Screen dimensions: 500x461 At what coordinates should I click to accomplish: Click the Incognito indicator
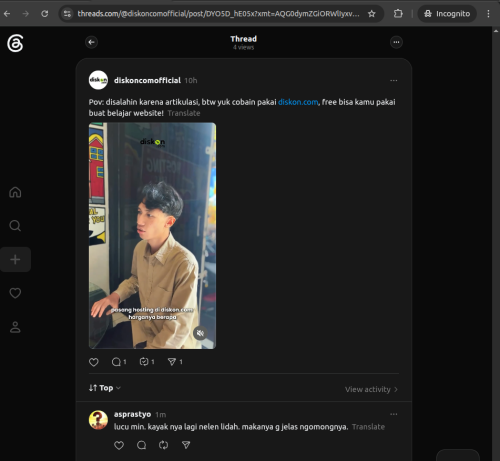(447, 14)
